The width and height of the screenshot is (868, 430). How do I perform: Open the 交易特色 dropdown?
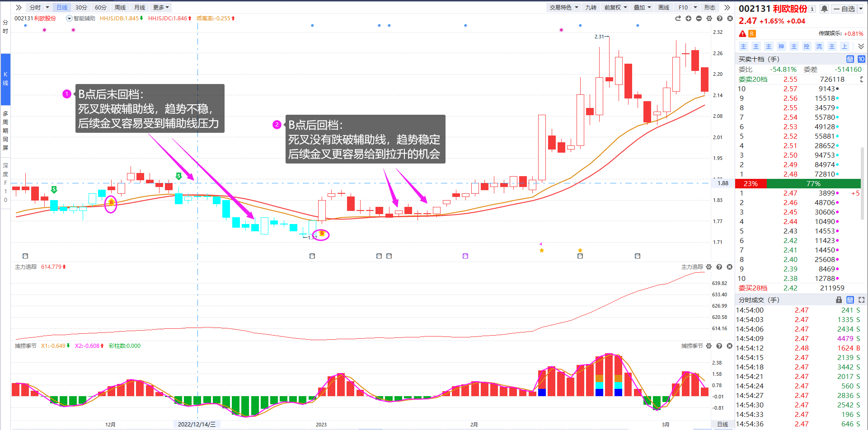[564, 8]
